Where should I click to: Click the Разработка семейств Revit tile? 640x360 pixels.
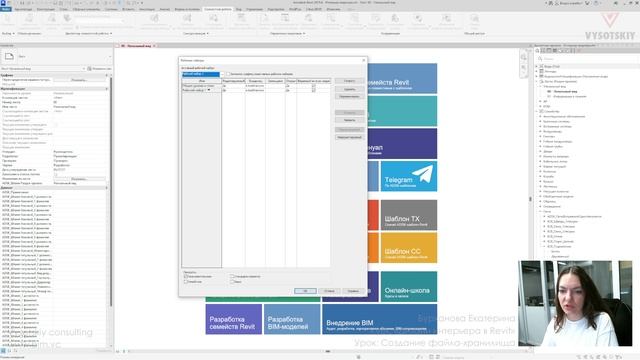pos(234,319)
